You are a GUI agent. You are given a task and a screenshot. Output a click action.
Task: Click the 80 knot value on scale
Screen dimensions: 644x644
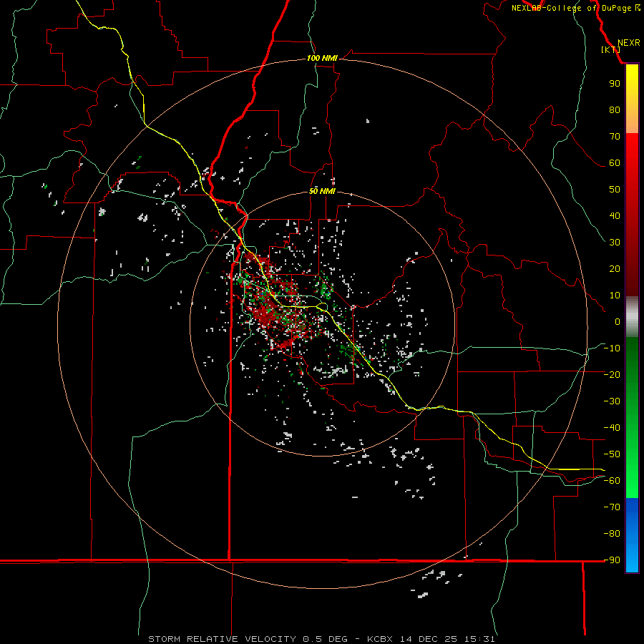[615, 109]
